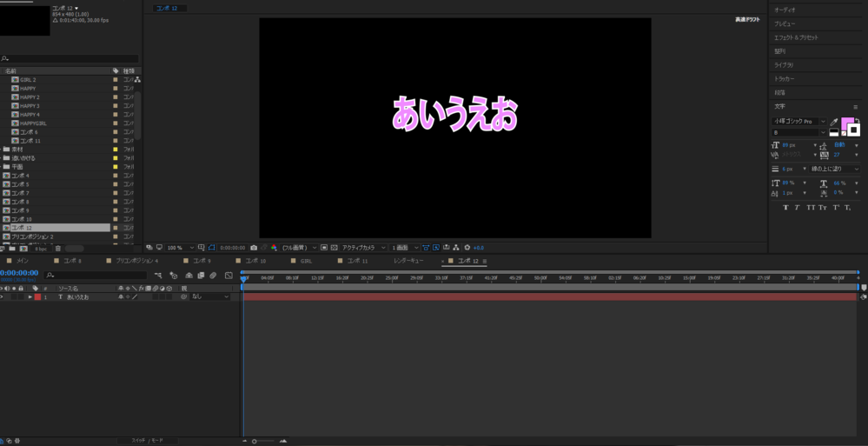Open font style dropdown showing B

pos(799,132)
